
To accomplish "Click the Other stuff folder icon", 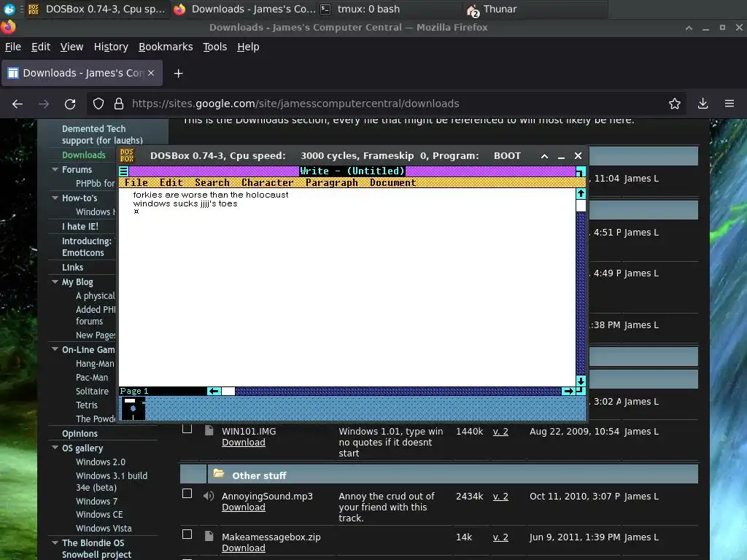I will coord(219,473).
